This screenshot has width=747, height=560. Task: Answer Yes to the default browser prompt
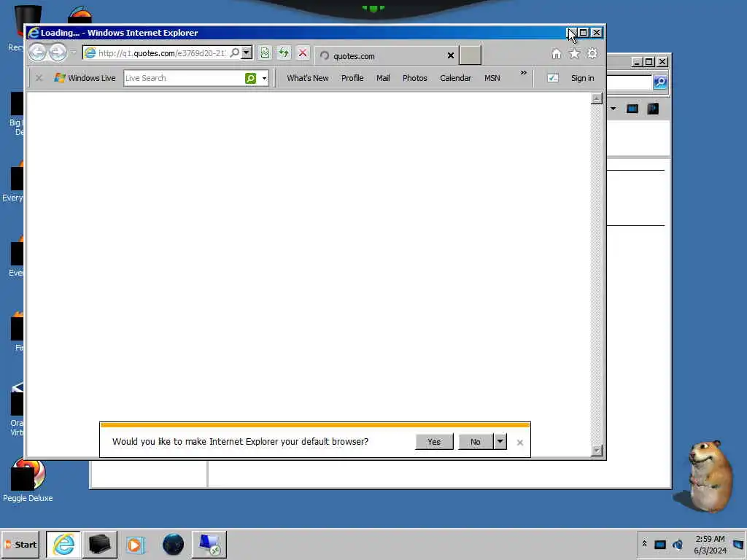tap(434, 441)
